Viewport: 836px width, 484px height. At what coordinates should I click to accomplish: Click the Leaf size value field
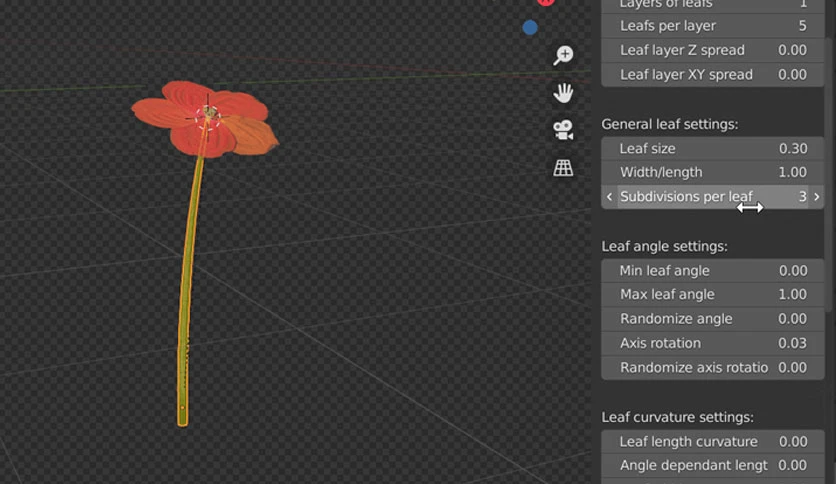(713, 149)
